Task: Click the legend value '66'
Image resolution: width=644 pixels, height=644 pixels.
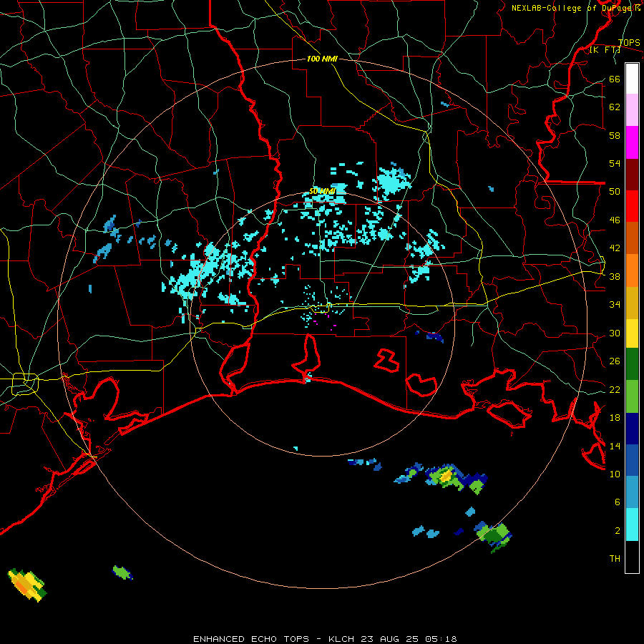Action: (615, 79)
